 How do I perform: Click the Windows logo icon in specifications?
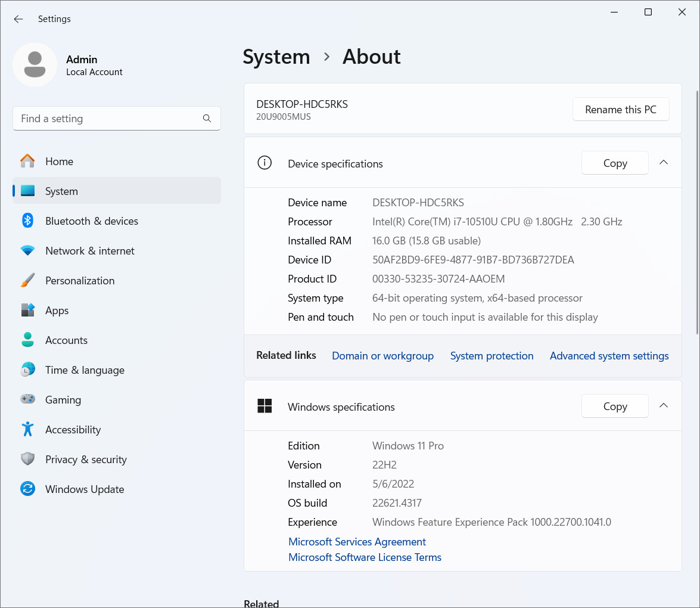point(265,406)
